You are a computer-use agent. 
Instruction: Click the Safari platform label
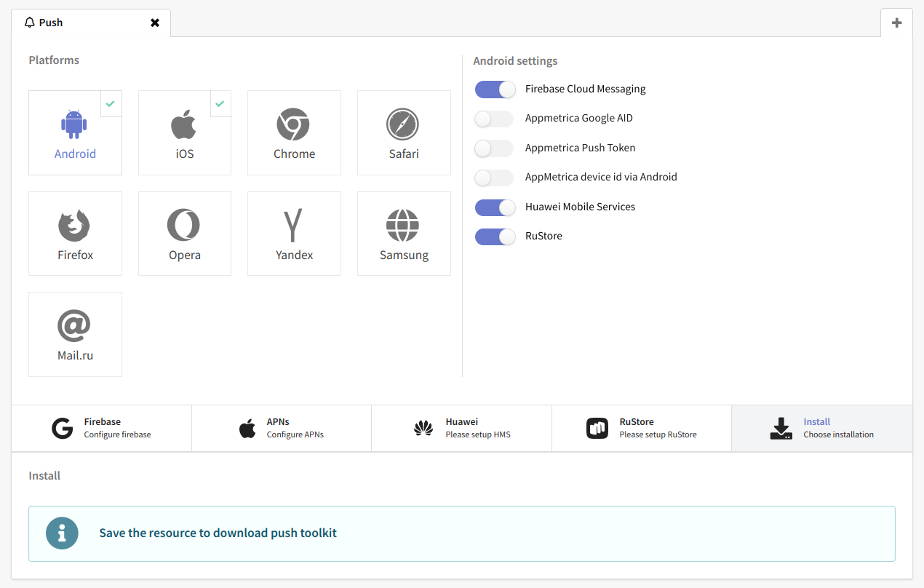point(404,154)
